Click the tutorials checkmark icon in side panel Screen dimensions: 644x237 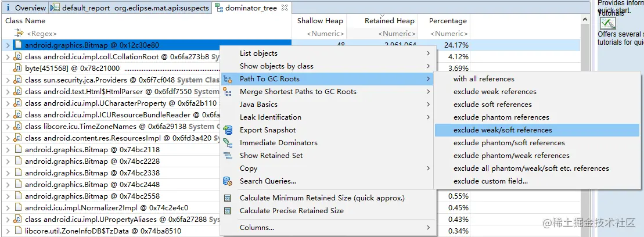click(607, 23)
